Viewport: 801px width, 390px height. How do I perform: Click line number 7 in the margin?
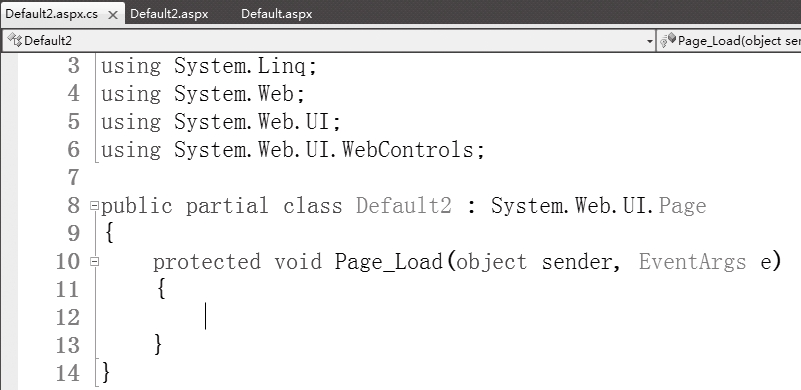(73, 177)
